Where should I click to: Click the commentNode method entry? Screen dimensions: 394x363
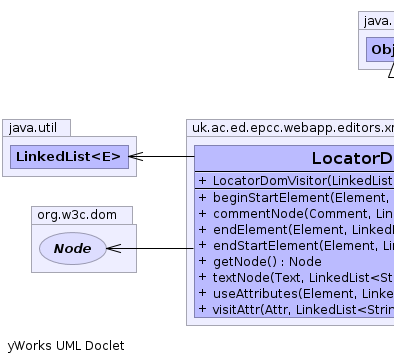[x=296, y=214]
